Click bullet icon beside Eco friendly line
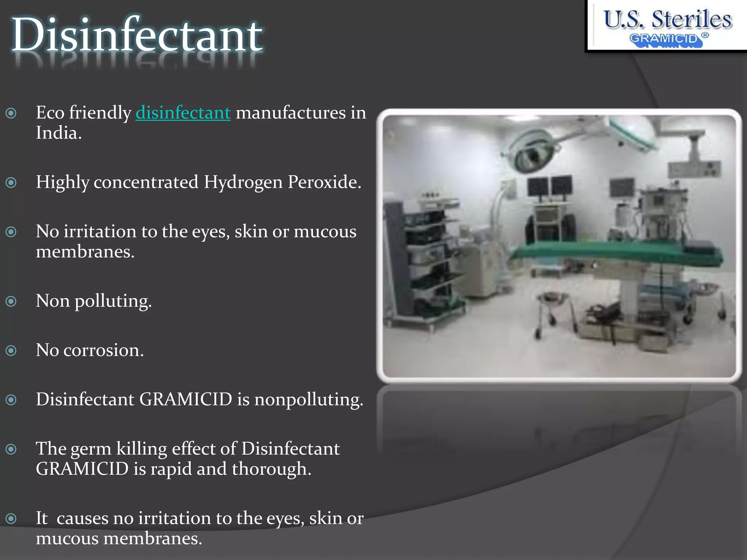The image size is (747, 560). click(11, 113)
